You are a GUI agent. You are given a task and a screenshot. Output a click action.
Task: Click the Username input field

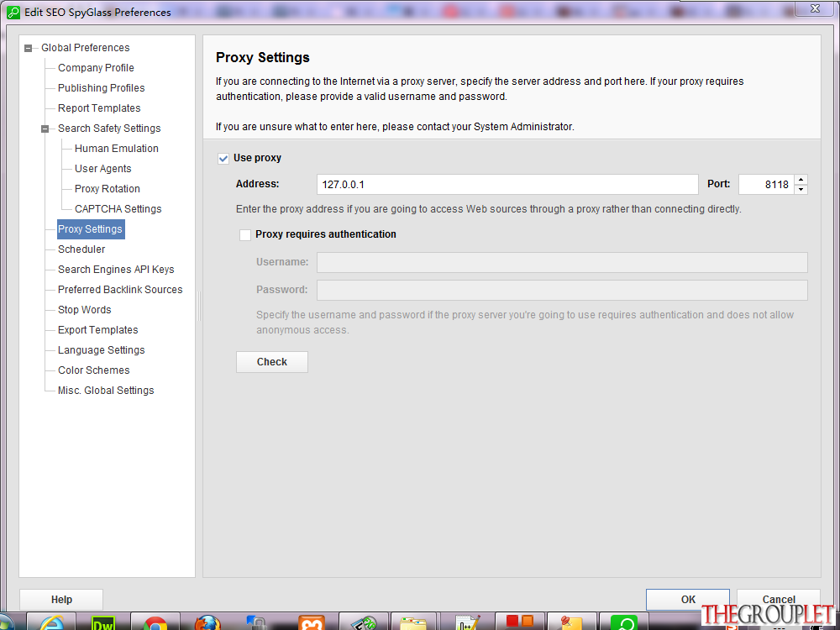[x=562, y=262]
